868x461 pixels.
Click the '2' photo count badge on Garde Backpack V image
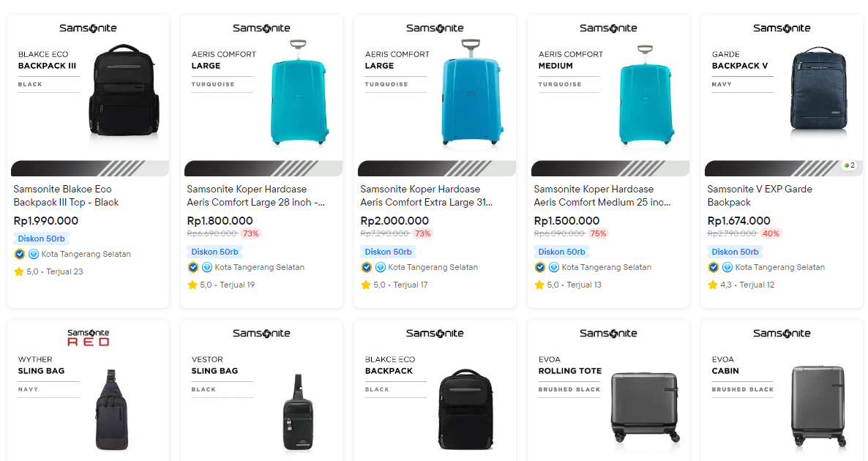849,166
